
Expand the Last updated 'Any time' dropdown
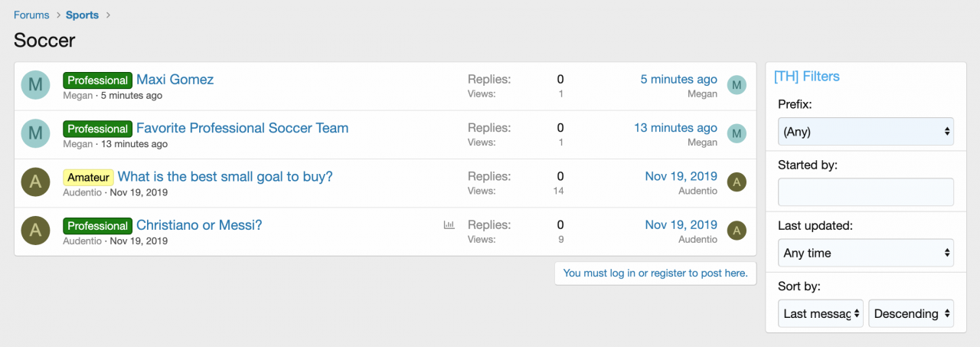coord(865,253)
